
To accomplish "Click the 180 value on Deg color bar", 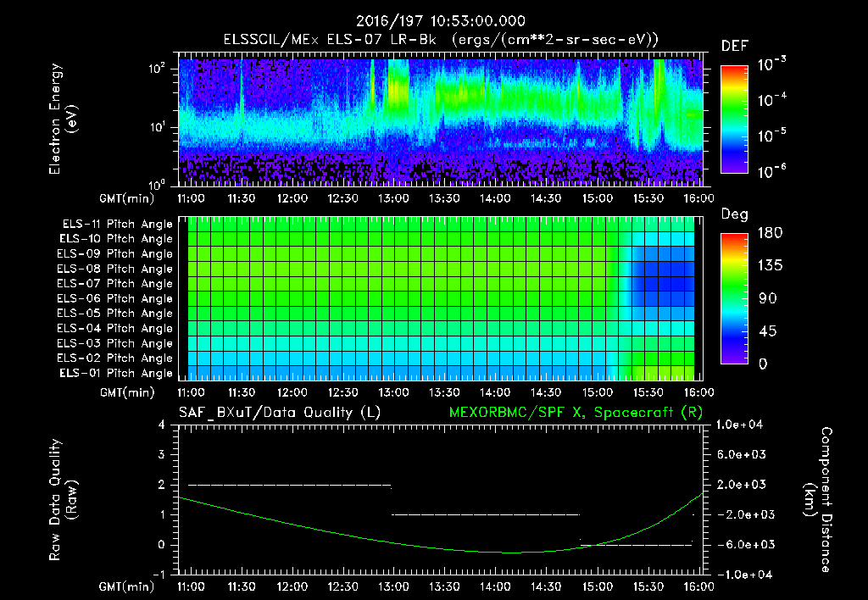I will 770,233.
